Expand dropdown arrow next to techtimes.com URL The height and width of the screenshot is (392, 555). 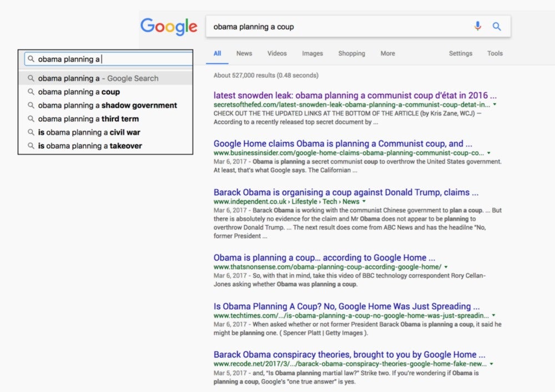pyautogui.click(x=493, y=315)
